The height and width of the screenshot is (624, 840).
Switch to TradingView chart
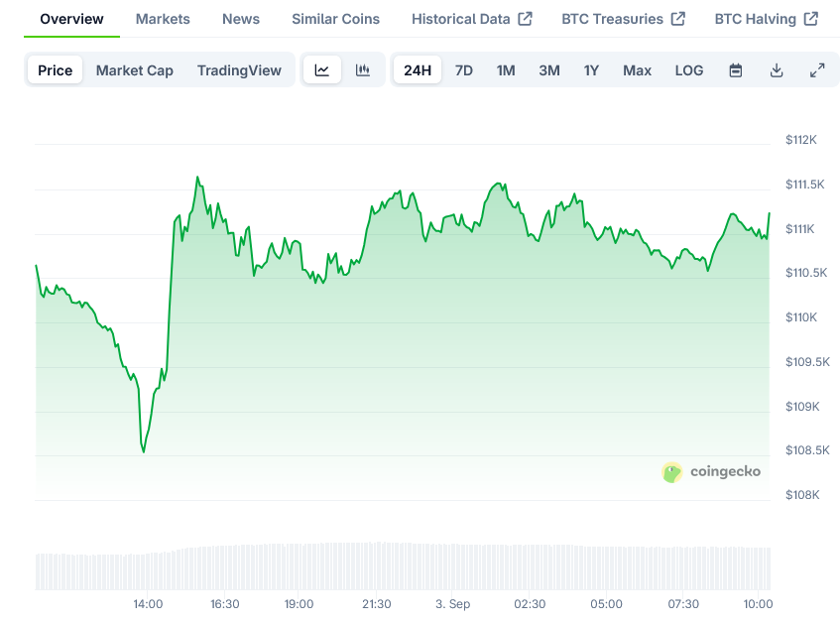coord(239,70)
